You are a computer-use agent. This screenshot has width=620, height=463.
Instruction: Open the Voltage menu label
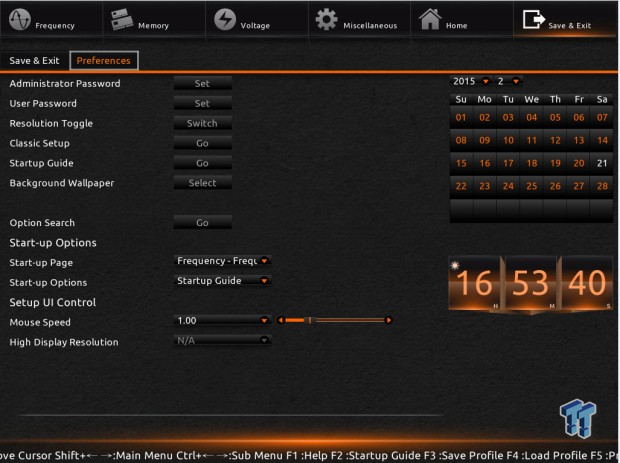[255, 26]
